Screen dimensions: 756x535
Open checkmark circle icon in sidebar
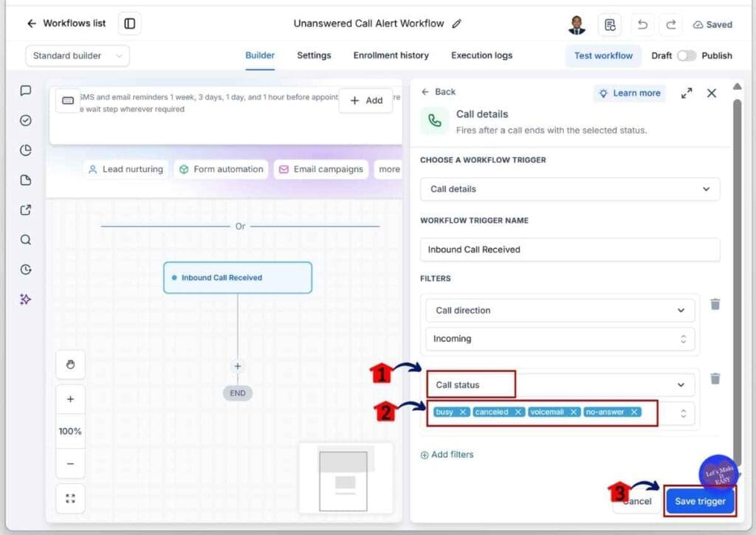[x=26, y=120]
